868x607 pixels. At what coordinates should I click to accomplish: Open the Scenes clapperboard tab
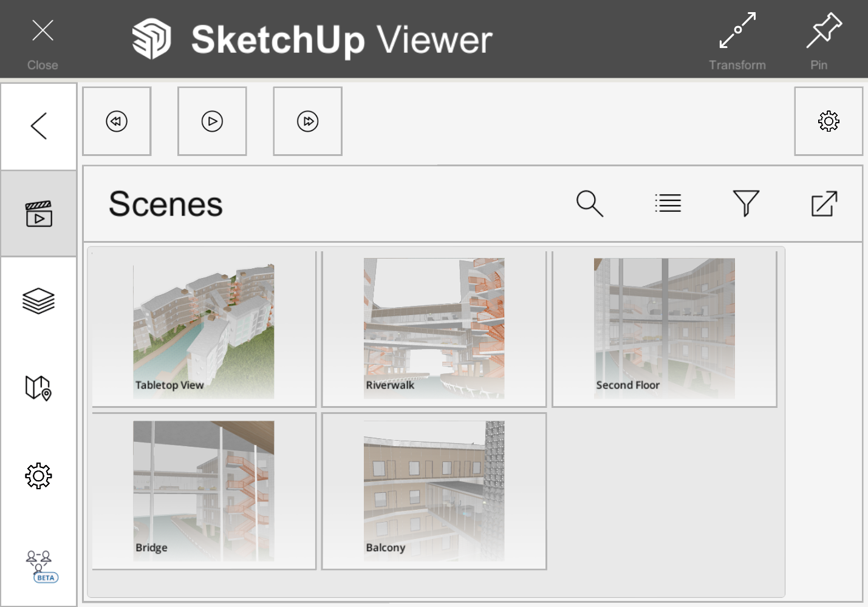39,214
